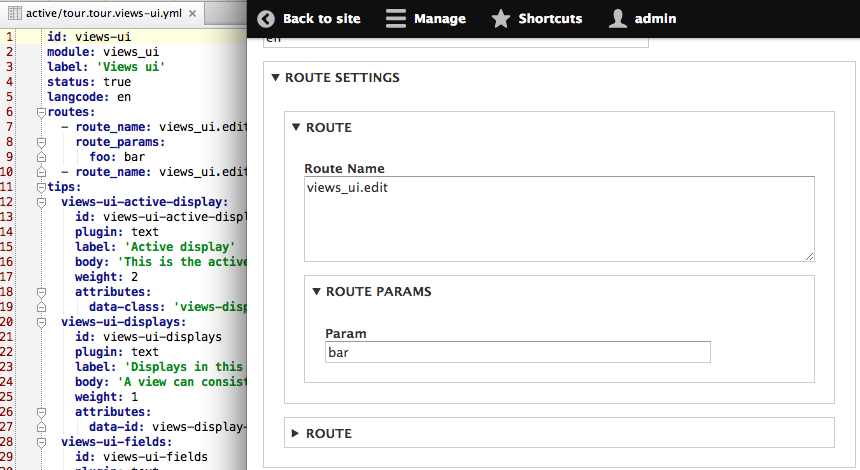Click the Manage hamburger icon
The height and width of the screenshot is (470, 860).
point(396,18)
